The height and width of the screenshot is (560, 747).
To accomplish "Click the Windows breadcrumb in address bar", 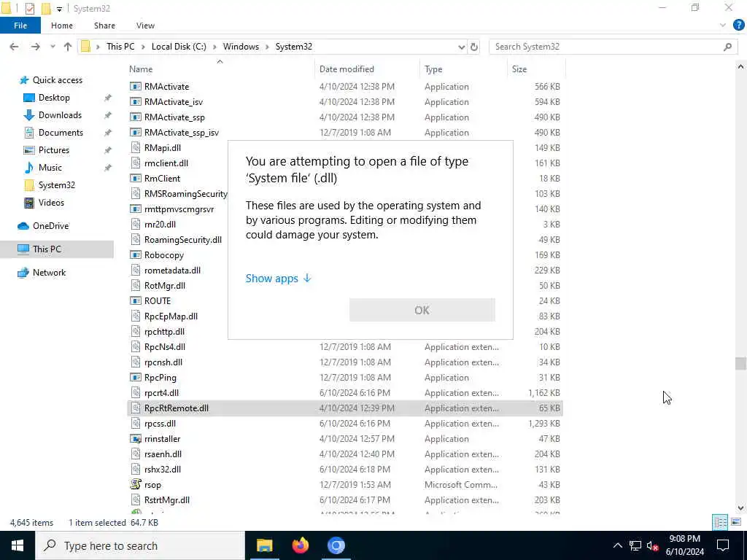I will (241, 47).
